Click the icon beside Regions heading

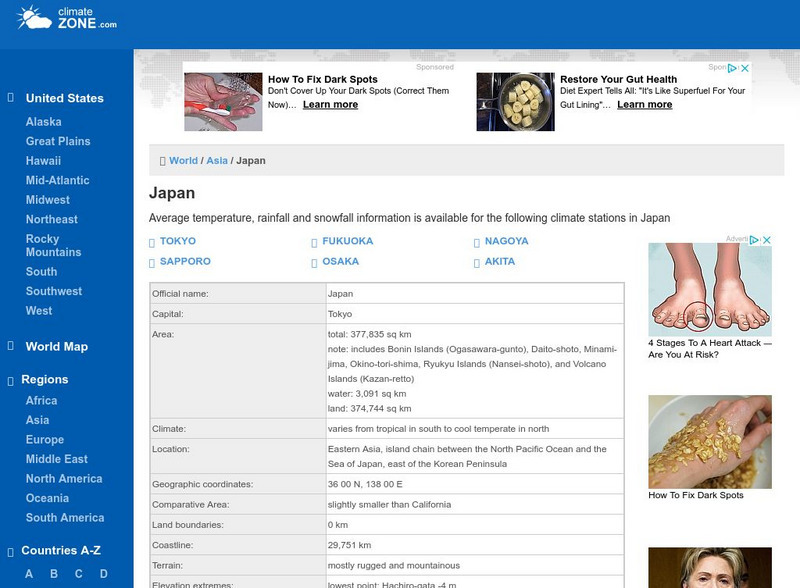click(x=11, y=380)
